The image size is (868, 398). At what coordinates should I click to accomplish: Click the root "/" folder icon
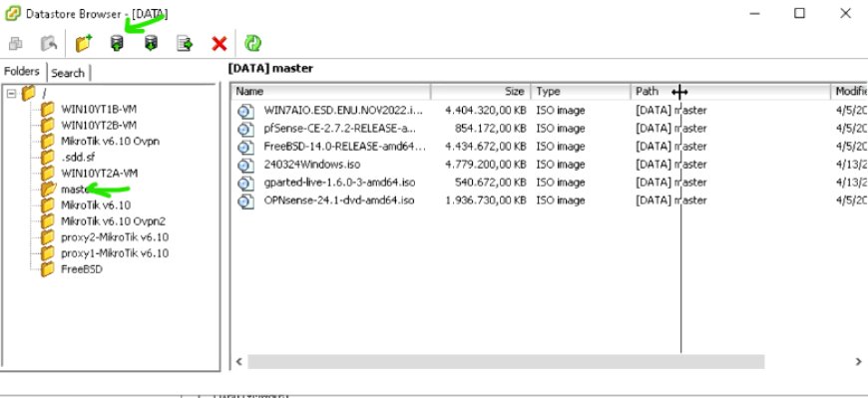29,93
